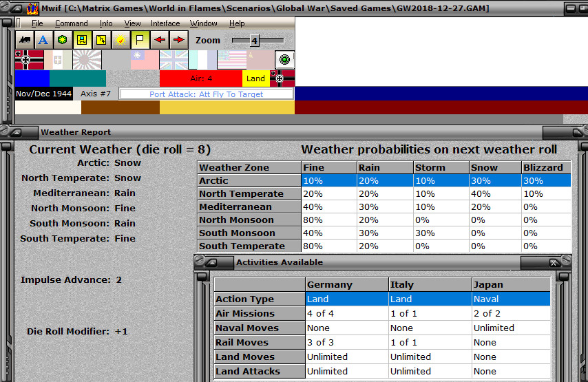Open the Info menu
This screenshot has height=382, width=588.
pos(106,23)
